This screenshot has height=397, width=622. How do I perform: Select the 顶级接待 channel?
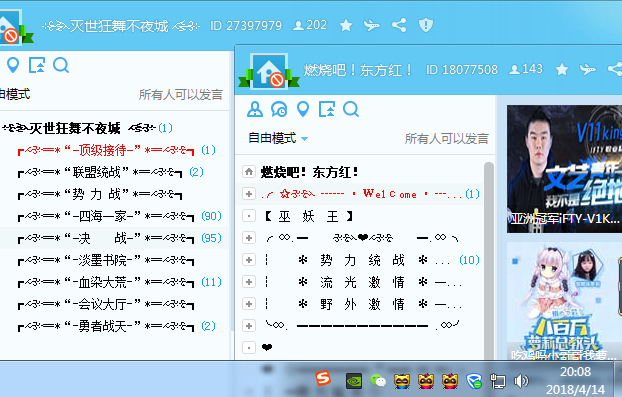[x=106, y=150]
